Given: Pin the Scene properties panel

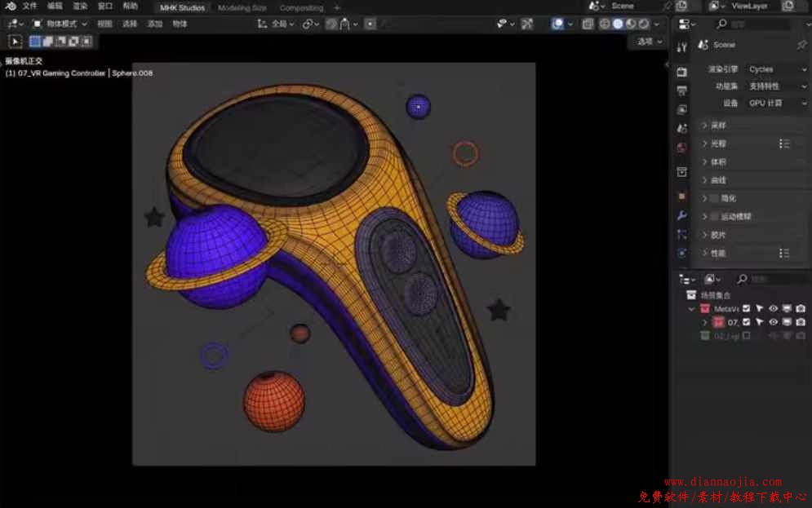Looking at the screenshot, I should [x=801, y=45].
